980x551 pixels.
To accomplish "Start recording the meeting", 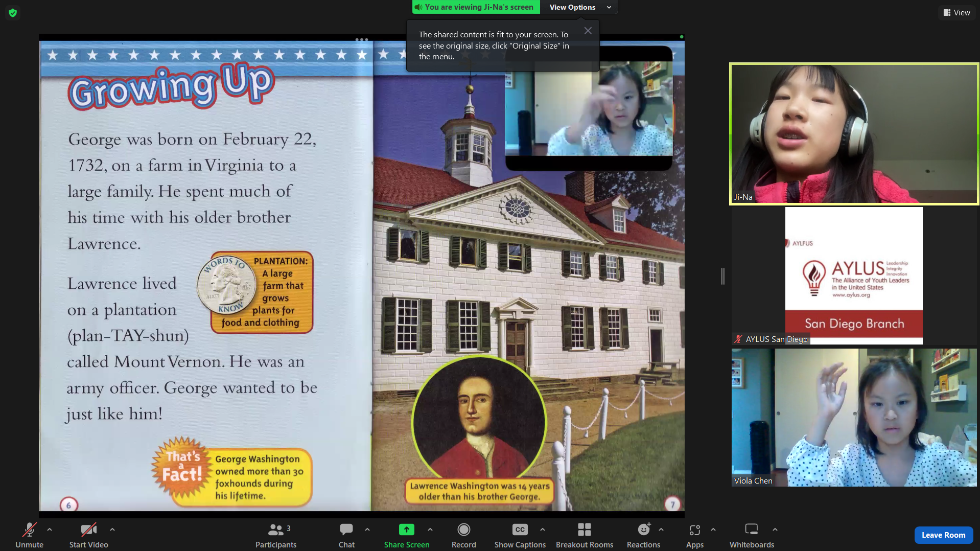I will [x=464, y=535].
